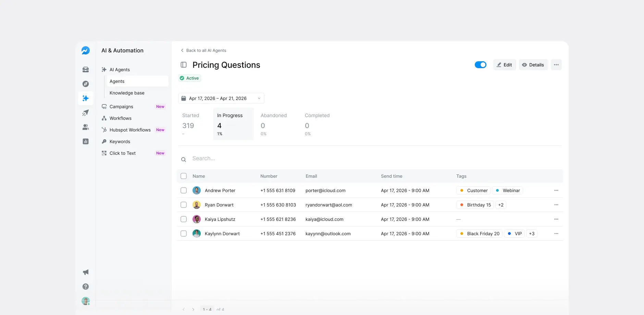Expand the +2 tags on Ryan Dorwart
Screen dimensions: 644x315
click(x=501, y=205)
